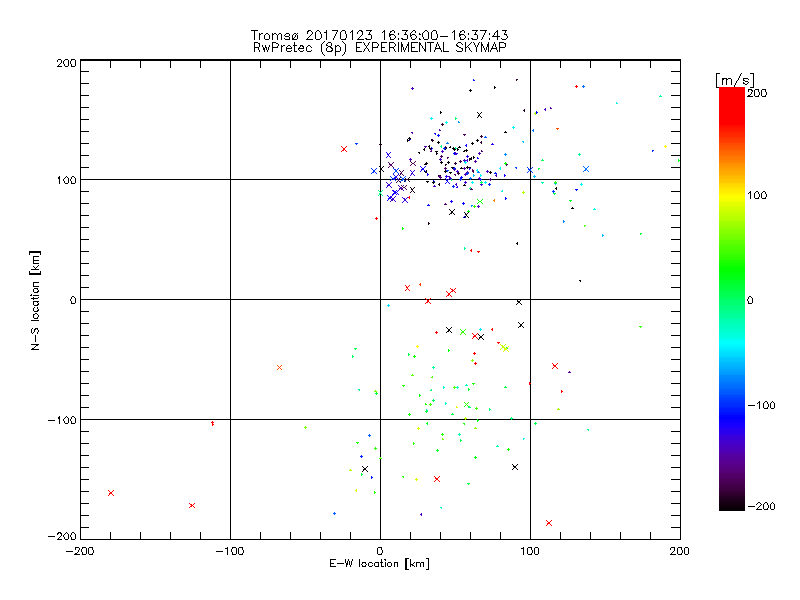Click the red X marker west of the northern cluster
800x600 pixels.
coord(344,149)
